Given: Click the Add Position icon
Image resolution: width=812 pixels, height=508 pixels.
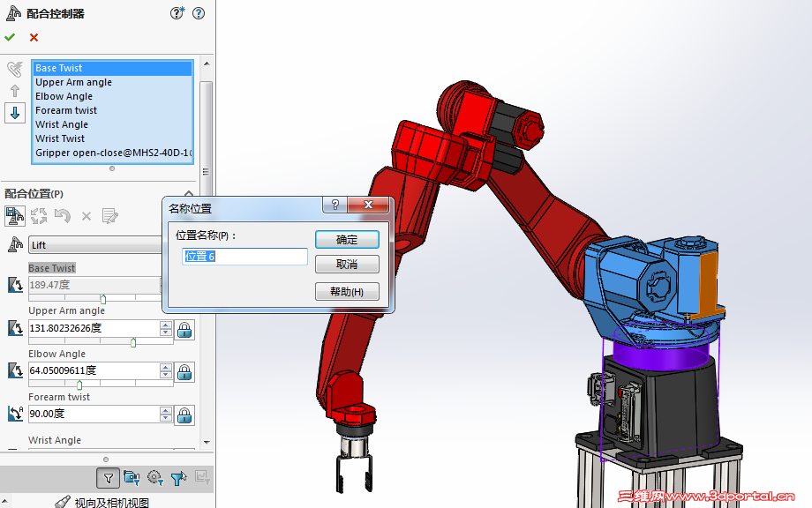Looking at the screenshot, I should click(15, 216).
